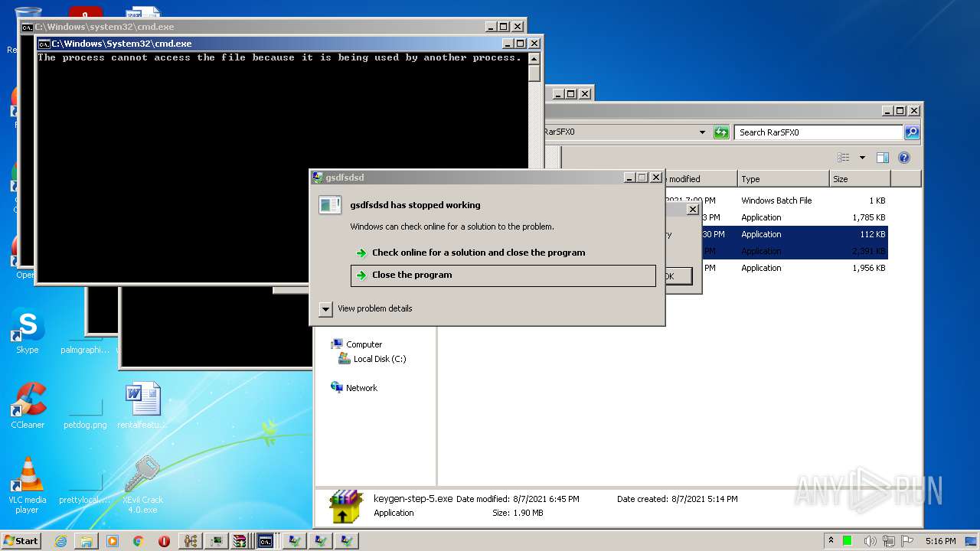Open volume control in system tray
This screenshot has height=551, width=980.
[871, 541]
